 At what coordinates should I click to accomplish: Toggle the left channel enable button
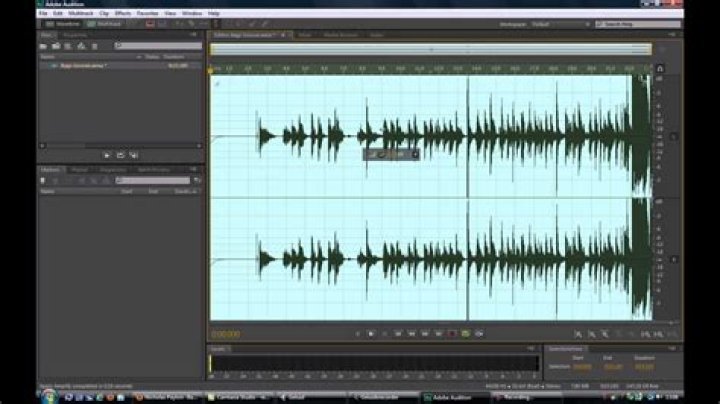coord(674,137)
